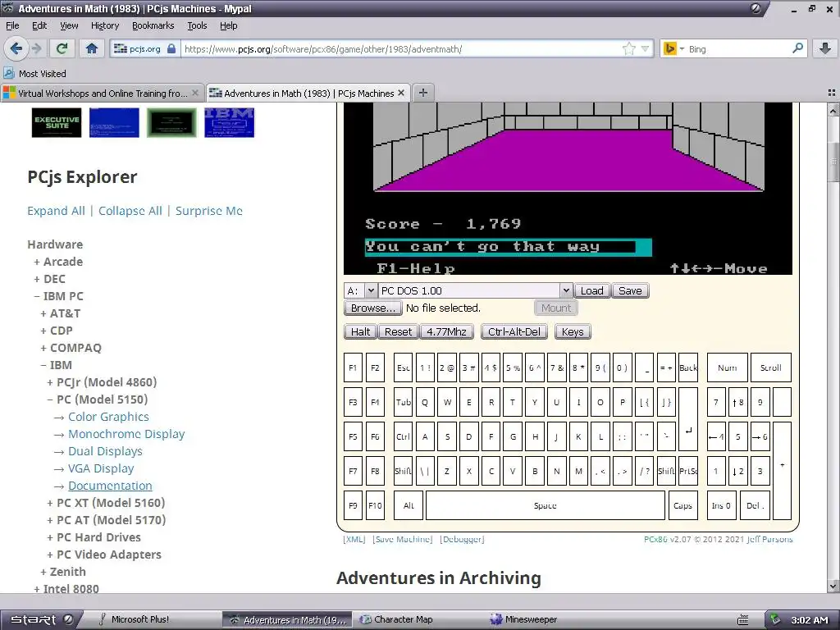This screenshot has width=840, height=630.
Task: Bookmark this page with the star icon
Action: [629, 48]
